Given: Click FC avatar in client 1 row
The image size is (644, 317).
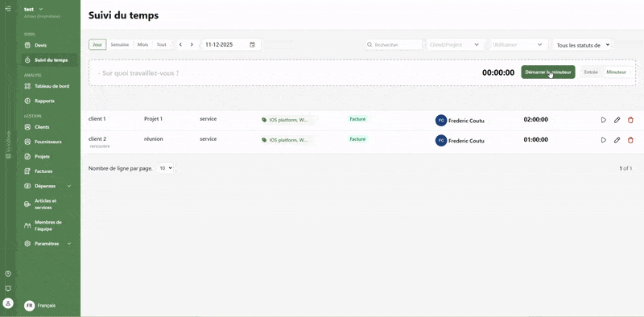Looking at the screenshot, I should [440, 121].
